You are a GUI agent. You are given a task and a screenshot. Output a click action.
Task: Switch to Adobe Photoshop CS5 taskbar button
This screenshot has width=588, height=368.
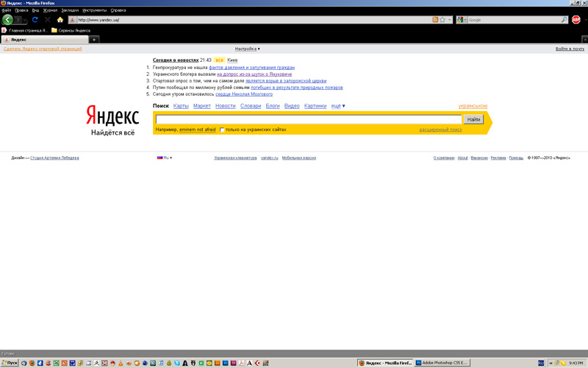(x=442, y=363)
